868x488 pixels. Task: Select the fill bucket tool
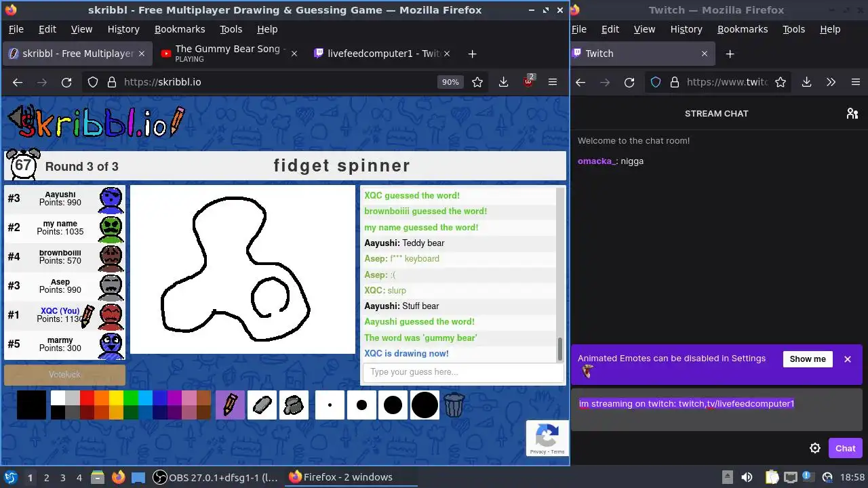[294, 405]
